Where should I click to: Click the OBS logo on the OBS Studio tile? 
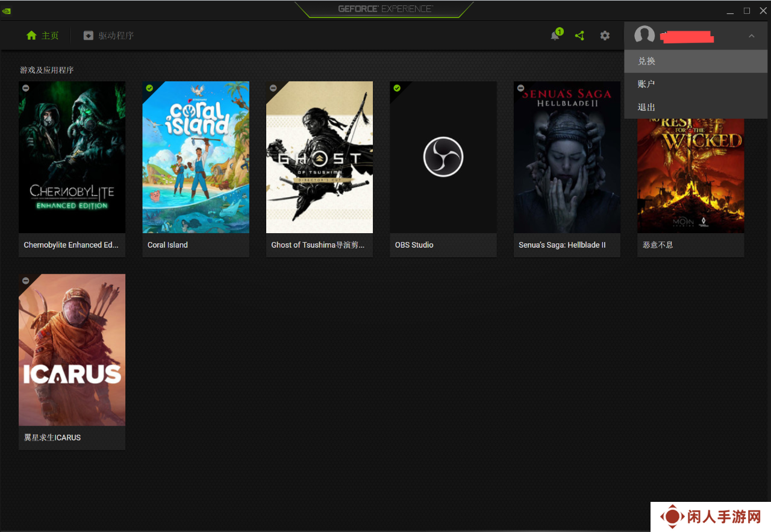(x=443, y=157)
